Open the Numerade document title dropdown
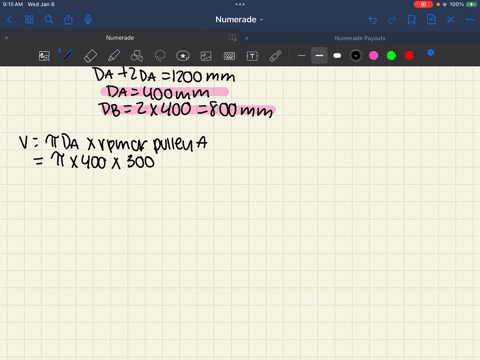480x360 pixels. (x=239, y=20)
